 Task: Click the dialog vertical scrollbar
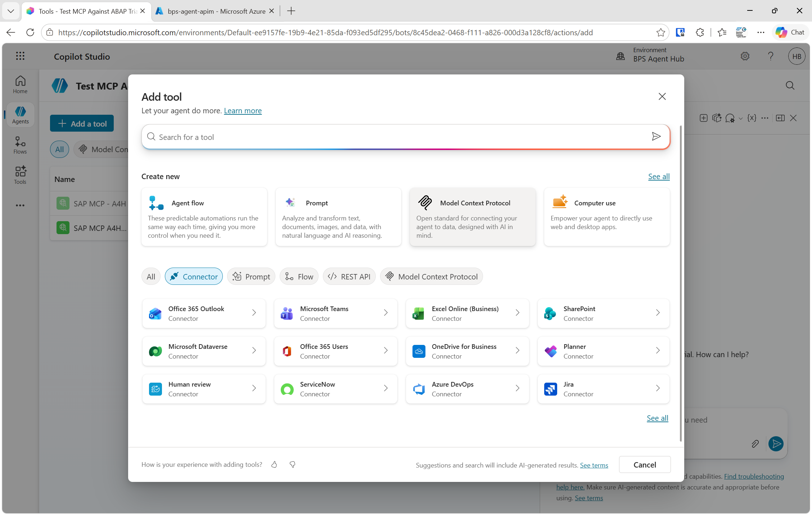680,283
